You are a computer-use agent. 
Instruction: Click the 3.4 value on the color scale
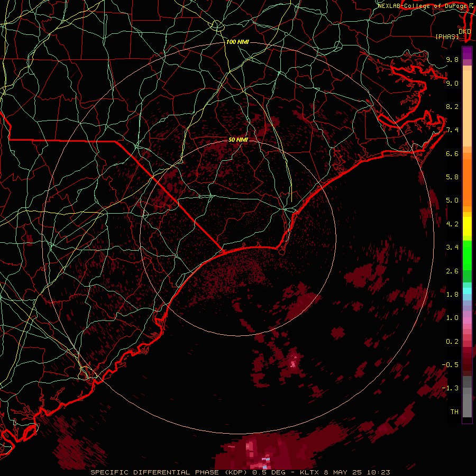click(x=452, y=248)
